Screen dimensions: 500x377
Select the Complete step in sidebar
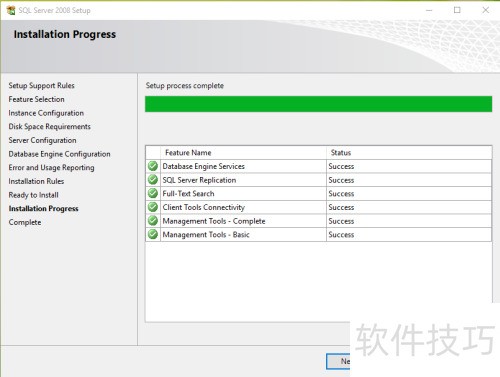pos(25,222)
